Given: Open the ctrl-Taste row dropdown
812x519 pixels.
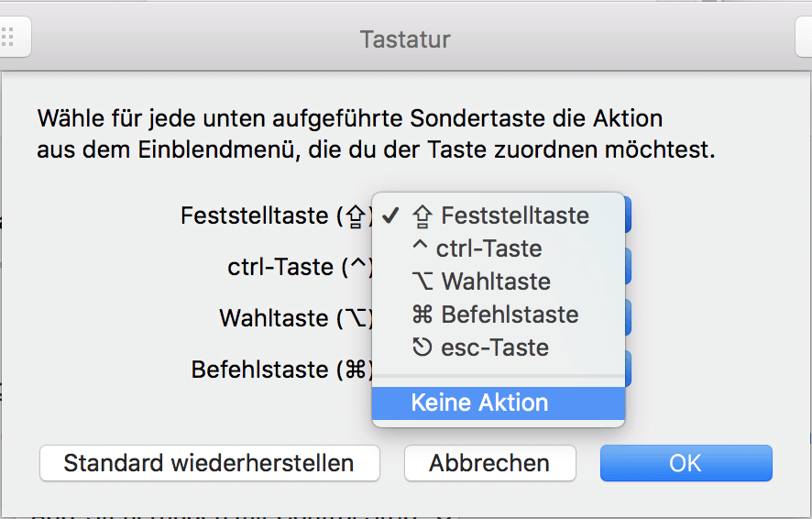Looking at the screenshot, I should click(628, 266).
